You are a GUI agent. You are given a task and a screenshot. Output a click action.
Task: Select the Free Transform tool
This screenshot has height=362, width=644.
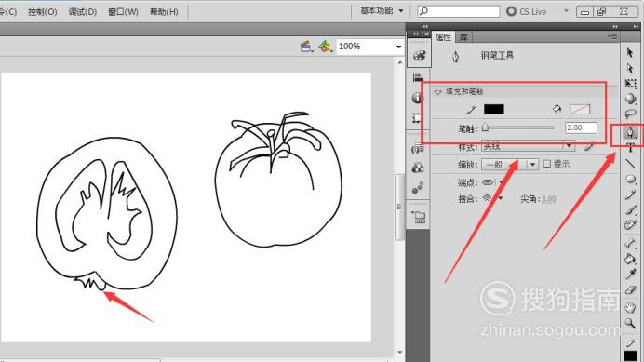point(630,84)
